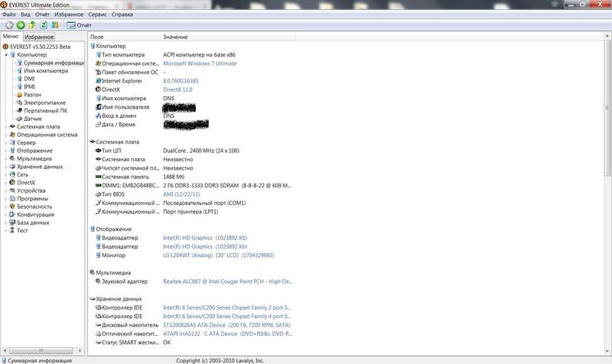Select the Датчик sensor tree item
This screenshot has width=612, height=364.
(x=33, y=119)
